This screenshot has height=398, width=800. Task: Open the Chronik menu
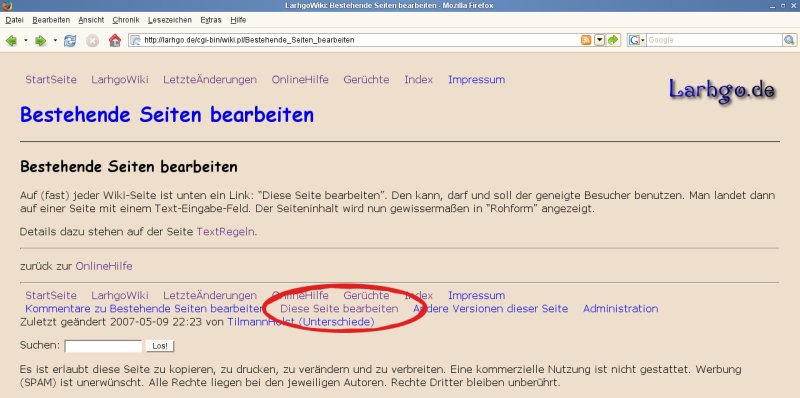(126, 20)
